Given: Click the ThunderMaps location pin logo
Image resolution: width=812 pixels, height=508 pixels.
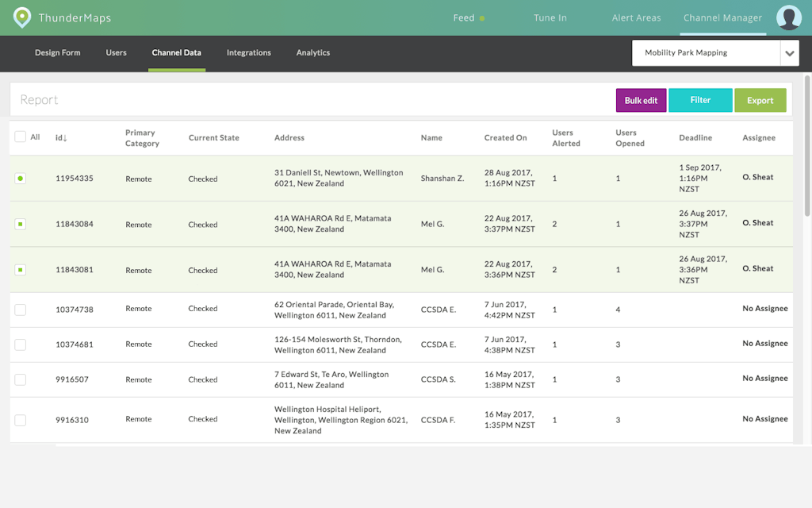Looking at the screenshot, I should click(22, 17).
